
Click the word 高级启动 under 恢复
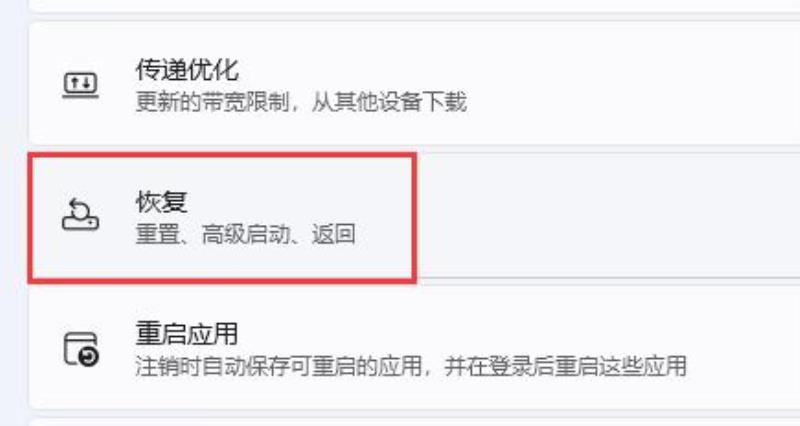(x=245, y=234)
